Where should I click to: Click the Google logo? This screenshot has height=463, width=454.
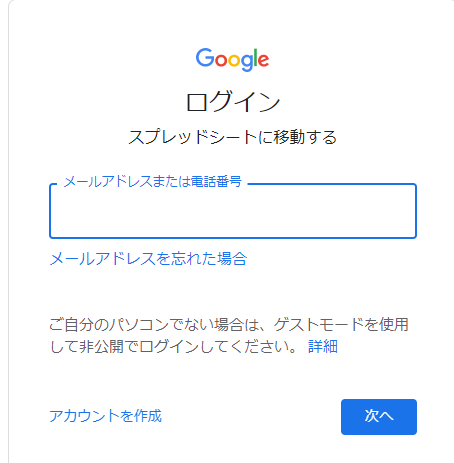pos(232,59)
